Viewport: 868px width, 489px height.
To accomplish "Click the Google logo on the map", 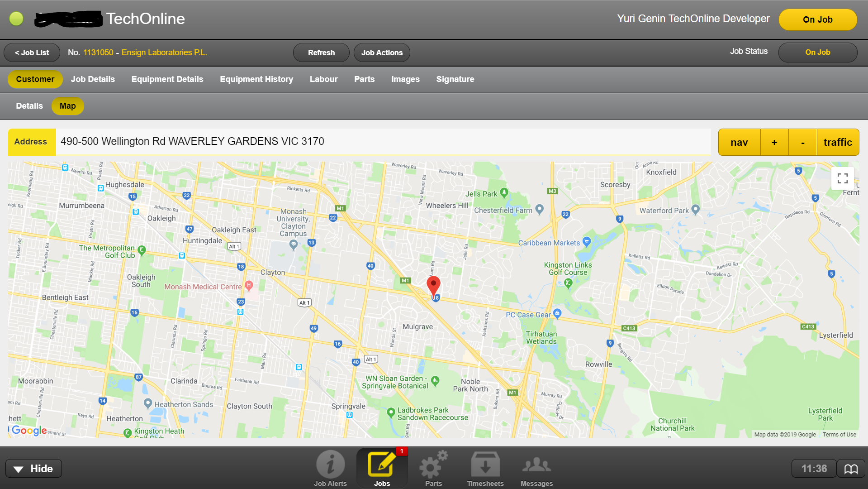I will (29, 430).
